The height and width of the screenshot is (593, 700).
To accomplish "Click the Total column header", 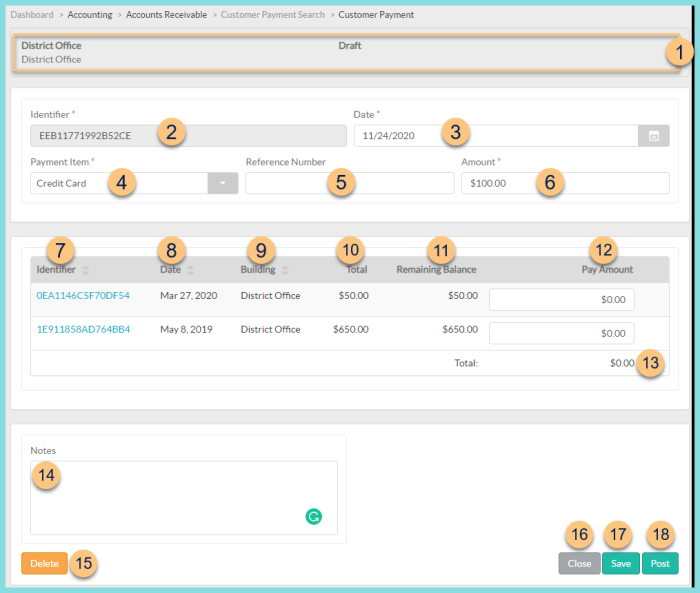I will point(357,270).
